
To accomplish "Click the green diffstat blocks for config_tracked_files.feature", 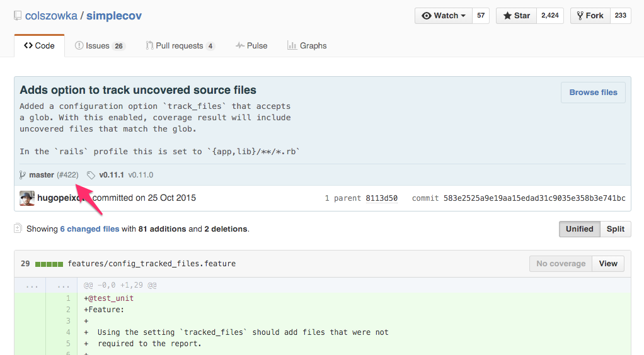I will 49,264.
